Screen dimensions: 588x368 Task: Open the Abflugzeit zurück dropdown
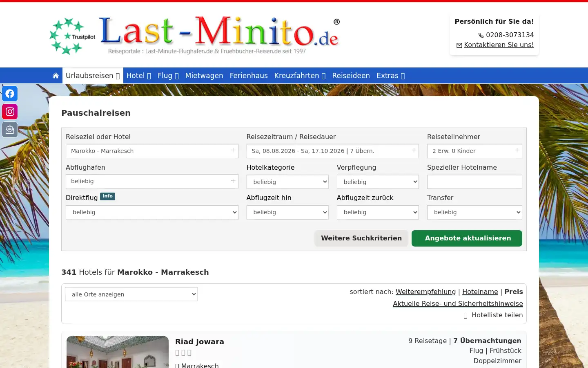click(378, 212)
